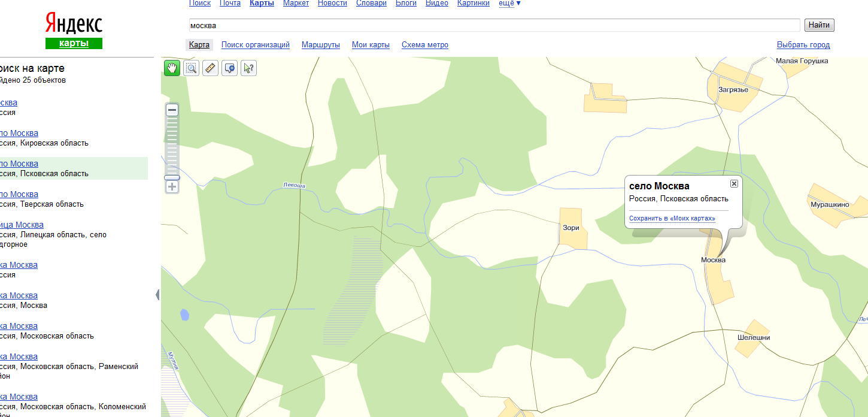Close the село Москва map balloon
The width and height of the screenshot is (868, 417).
pos(734,183)
